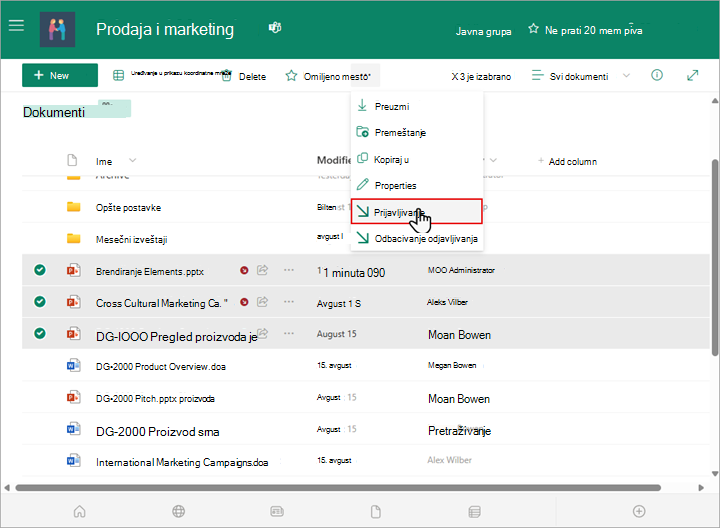Image resolution: width=720 pixels, height=528 pixels.
Task: Click the Prodaja i marketing site logo
Action: (x=57, y=29)
